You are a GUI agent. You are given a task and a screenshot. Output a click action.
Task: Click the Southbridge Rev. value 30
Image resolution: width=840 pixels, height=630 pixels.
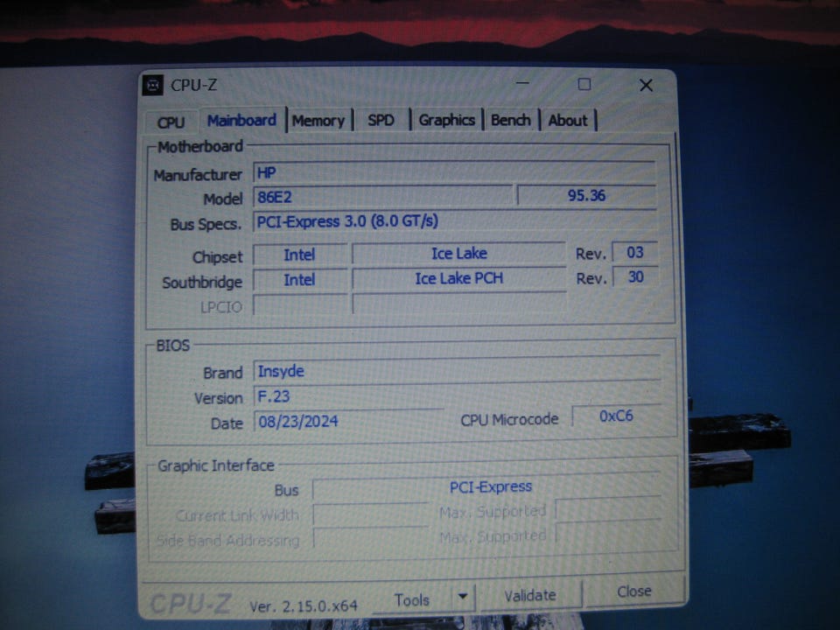(636, 277)
